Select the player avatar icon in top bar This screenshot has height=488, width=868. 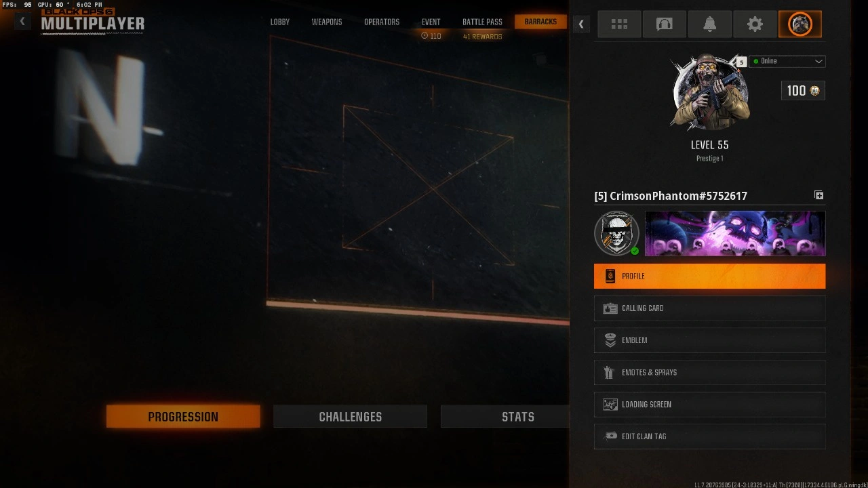800,24
